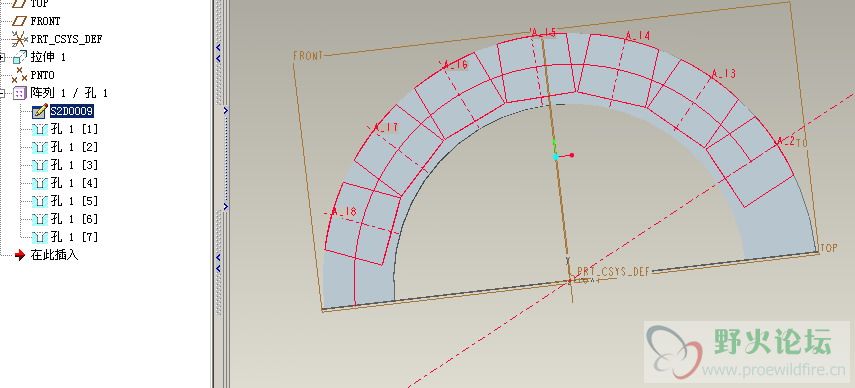Click the S2D0009 sketch icon
Screen dimensions: 855x388
pos(40,111)
